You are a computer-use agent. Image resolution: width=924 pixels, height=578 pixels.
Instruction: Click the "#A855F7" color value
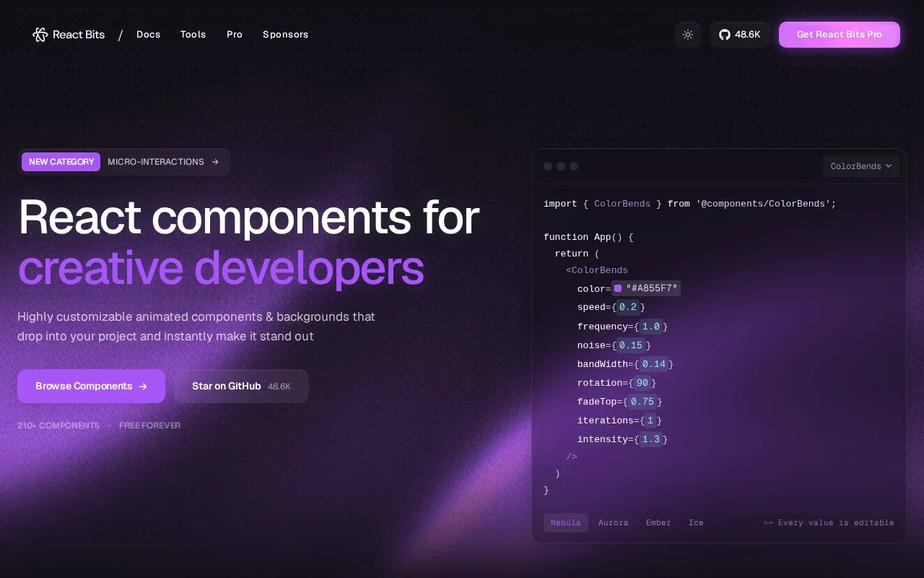[x=652, y=289]
